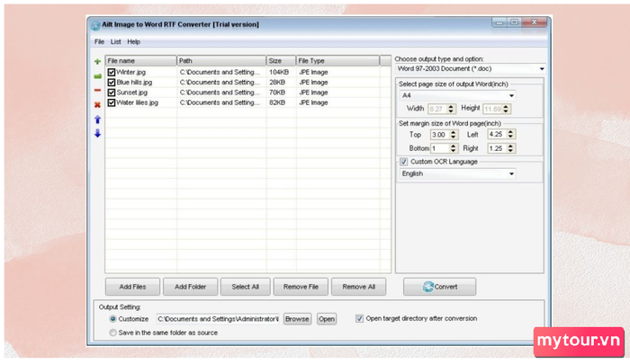
Task: Click the Height spinner arrows
Action: 506,109
